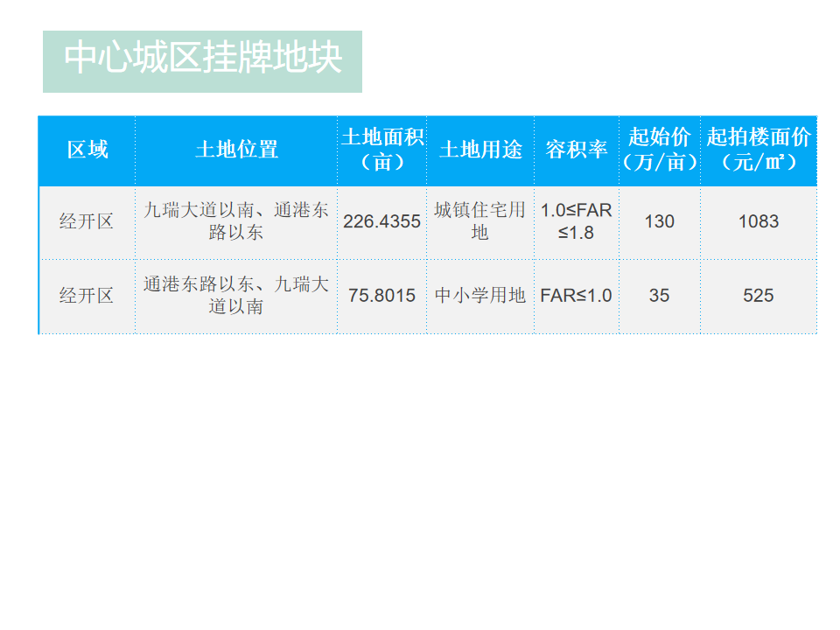The width and height of the screenshot is (840, 630).
Task: Click the starting price 35
Action: 660,295
